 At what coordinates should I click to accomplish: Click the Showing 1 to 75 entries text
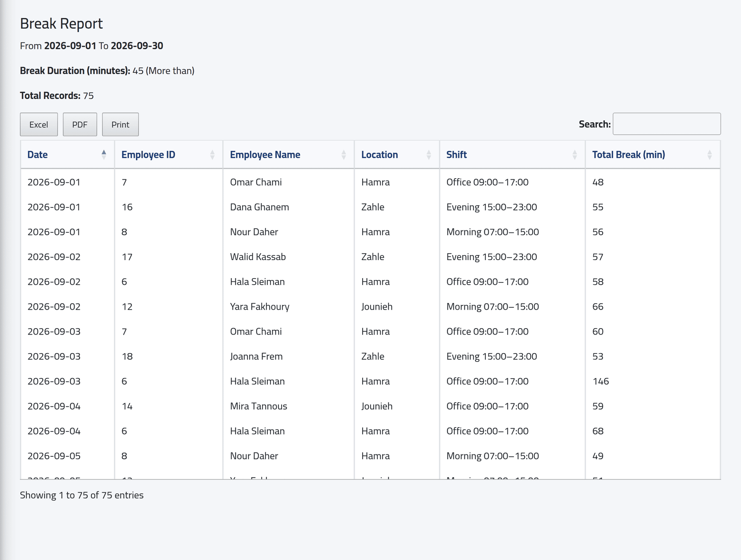click(x=82, y=495)
